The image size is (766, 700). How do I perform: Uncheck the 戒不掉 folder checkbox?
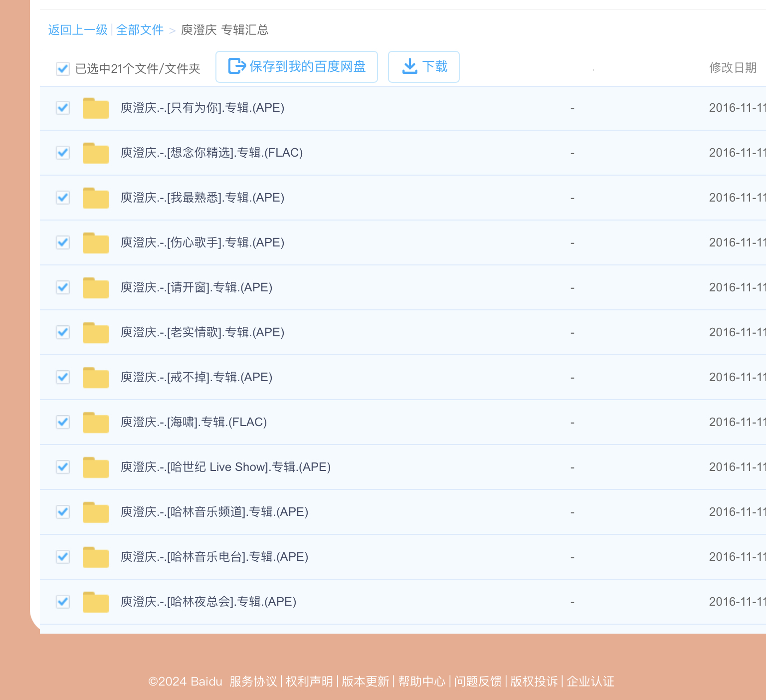coord(63,377)
